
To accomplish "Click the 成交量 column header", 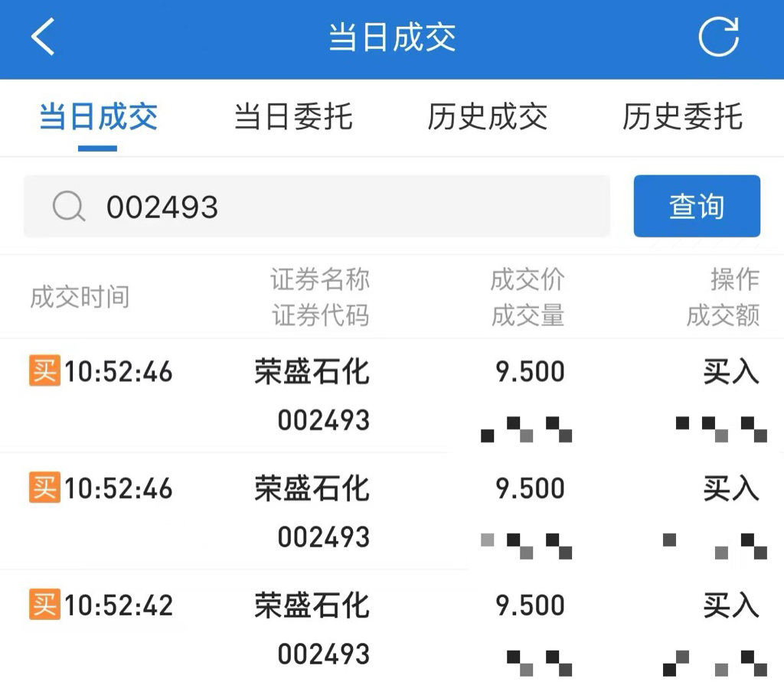I will point(528,315).
